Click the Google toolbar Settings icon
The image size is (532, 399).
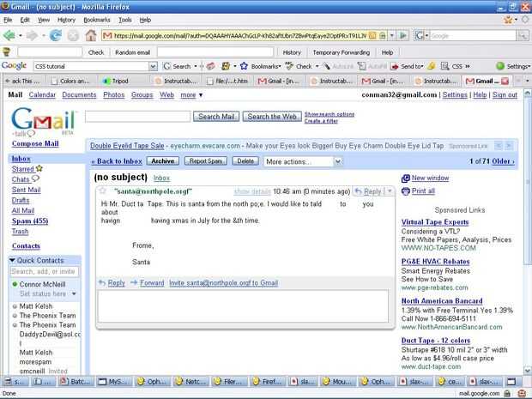[500, 66]
